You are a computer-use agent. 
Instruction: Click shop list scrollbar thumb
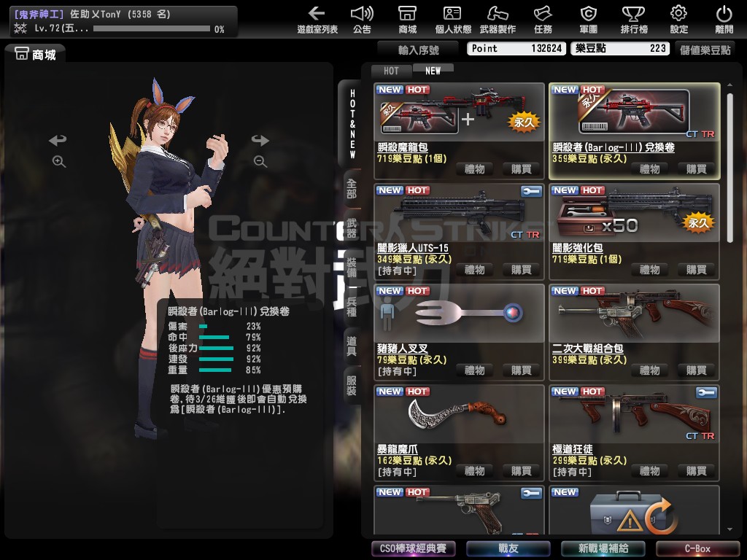pos(729,168)
